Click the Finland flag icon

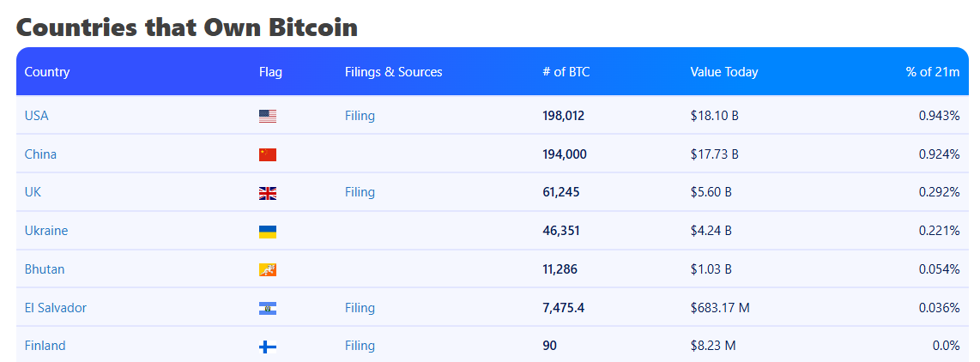(268, 347)
